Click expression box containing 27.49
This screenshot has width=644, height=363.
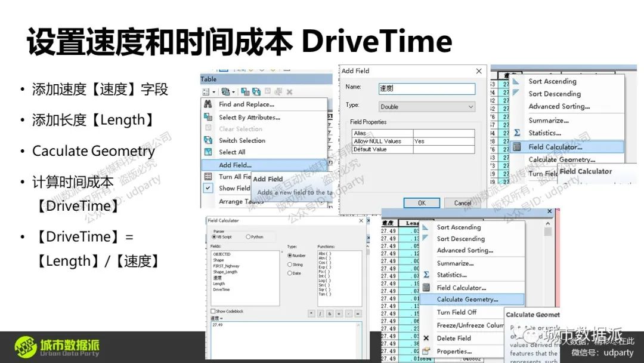tap(286, 340)
